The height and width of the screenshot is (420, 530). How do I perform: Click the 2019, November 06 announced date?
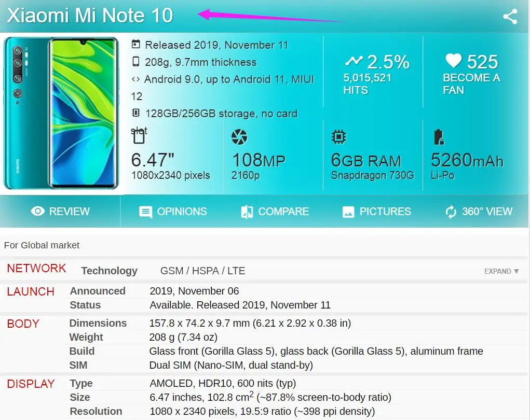(x=194, y=291)
